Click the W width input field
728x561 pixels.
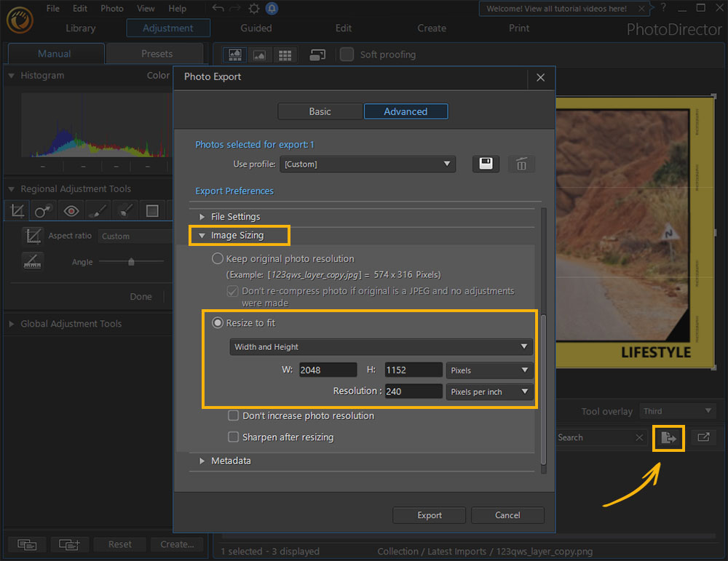[x=328, y=370]
